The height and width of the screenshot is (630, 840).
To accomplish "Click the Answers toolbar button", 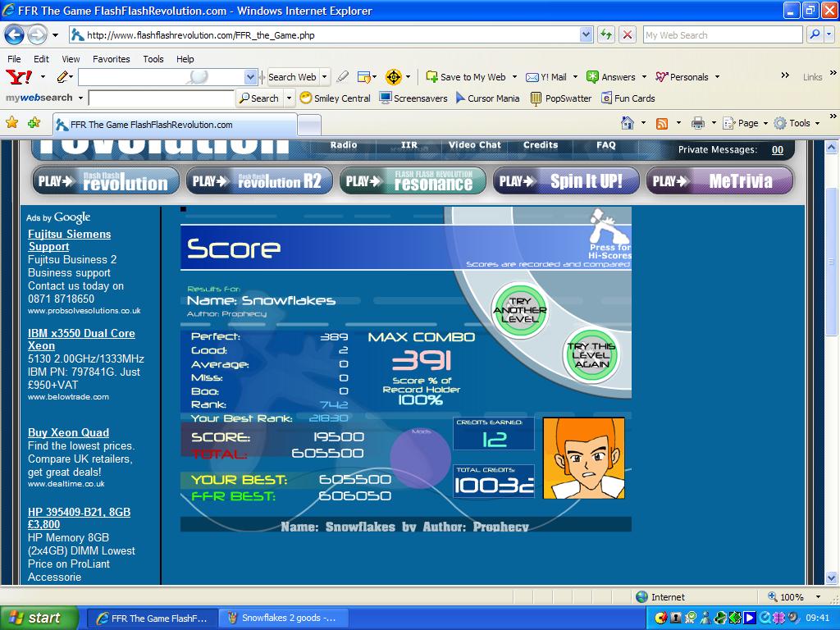I will (x=610, y=77).
